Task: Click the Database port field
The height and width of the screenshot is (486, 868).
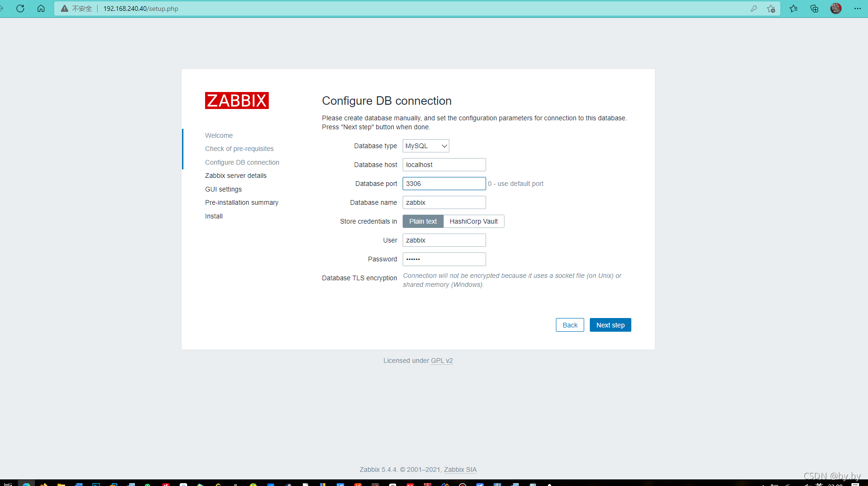Action: pos(444,184)
